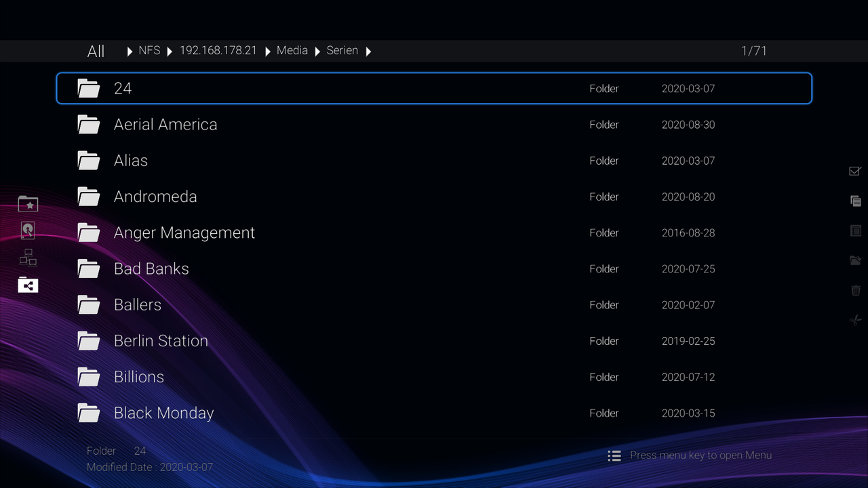
Task: Click the 1/71 item counter
Action: tap(754, 51)
